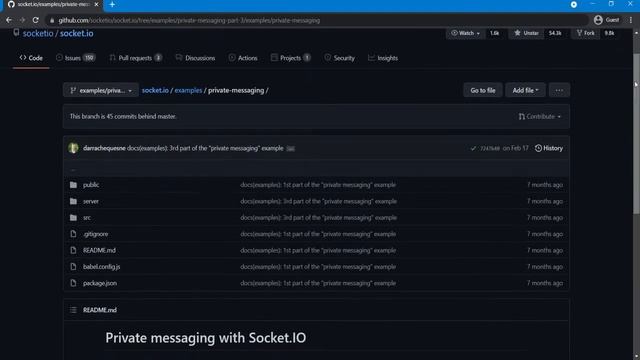Screen dimensions: 640x360
Task: View commit History
Action: 549,149
